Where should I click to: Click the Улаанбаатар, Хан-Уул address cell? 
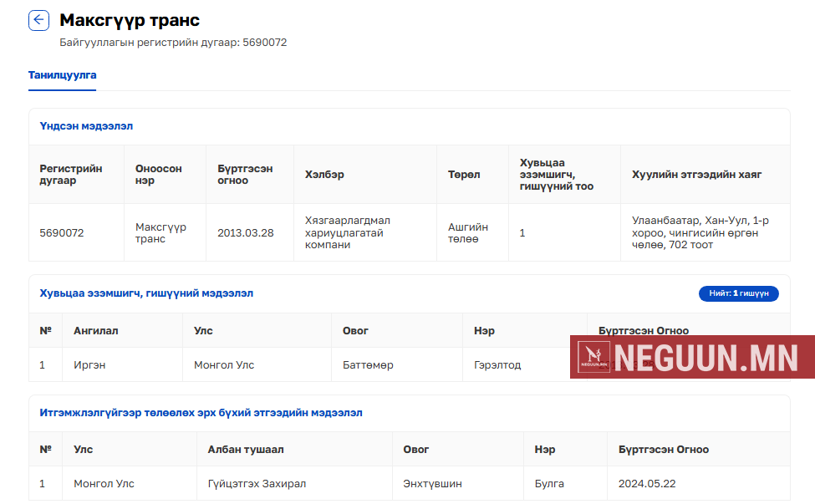click(x=695, y=233)
